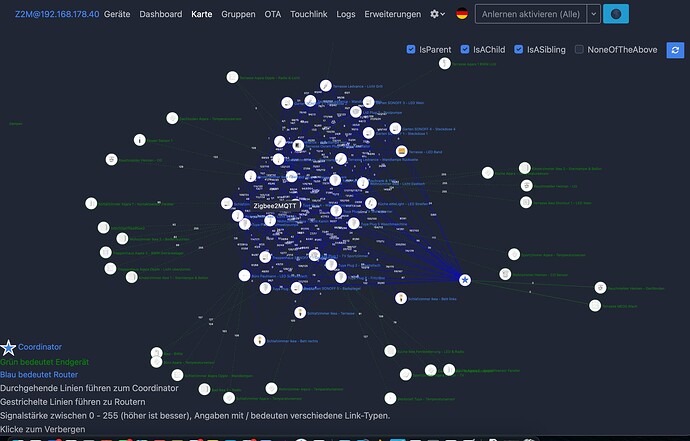Click the Z2M@192.168.178.40 link

57,14
